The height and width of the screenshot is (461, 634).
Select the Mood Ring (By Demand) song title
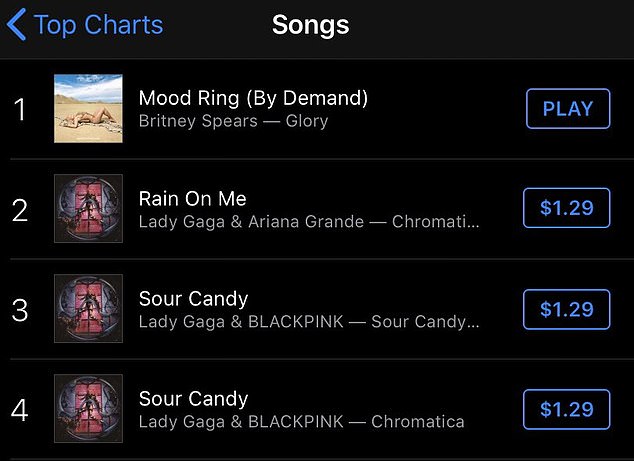click(x=253, y=98)
